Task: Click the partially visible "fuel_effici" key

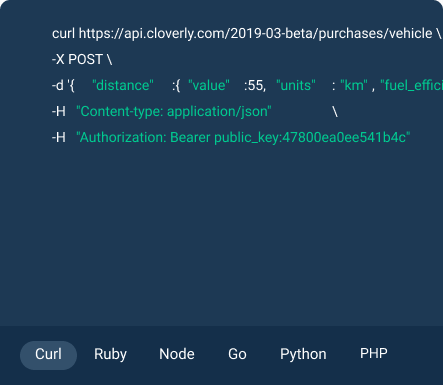Action: point(411,86)
